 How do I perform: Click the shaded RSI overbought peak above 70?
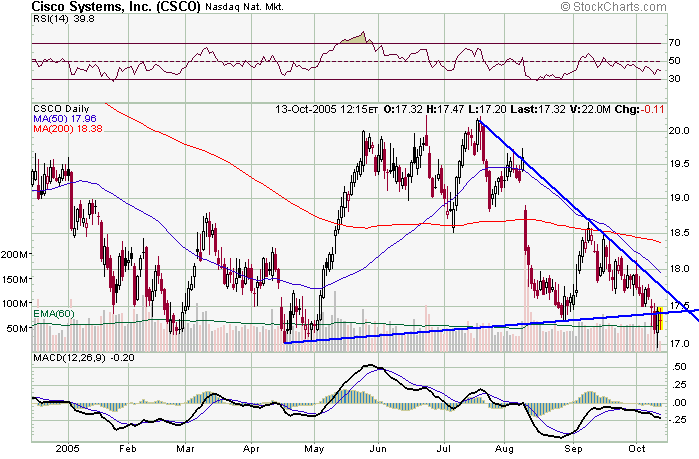click(358, 39)
